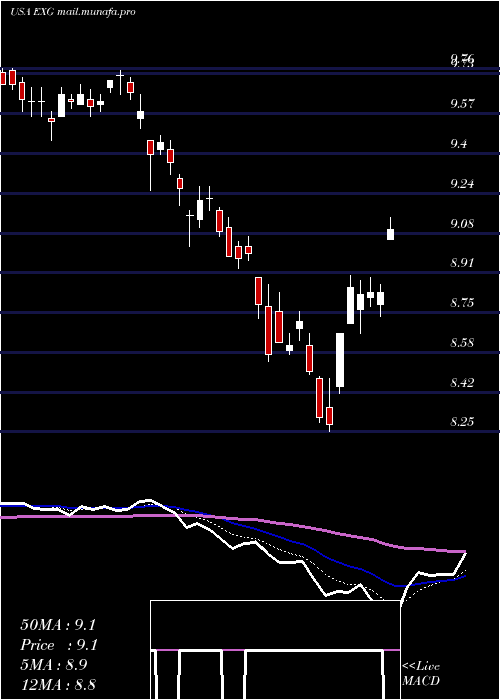Click the '12MA : 8.8' readout

coord(58,685)
